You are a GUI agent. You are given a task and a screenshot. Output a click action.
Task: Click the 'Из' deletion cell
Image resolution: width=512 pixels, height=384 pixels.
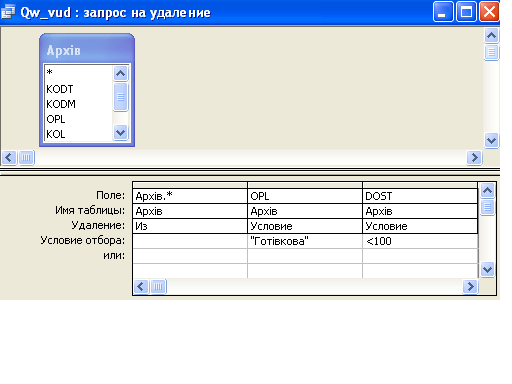tap(190, 226)
